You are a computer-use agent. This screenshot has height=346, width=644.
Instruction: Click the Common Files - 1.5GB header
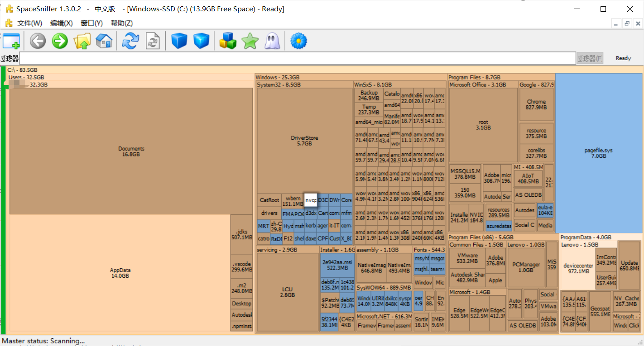(x=476, y=245)
